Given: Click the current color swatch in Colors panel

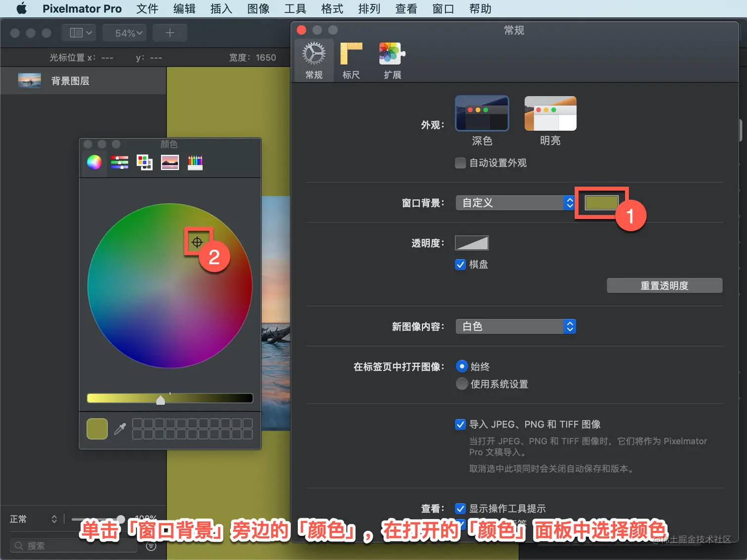Looking at the screenshot, I should pyautogui.click(x=97, y=429).
